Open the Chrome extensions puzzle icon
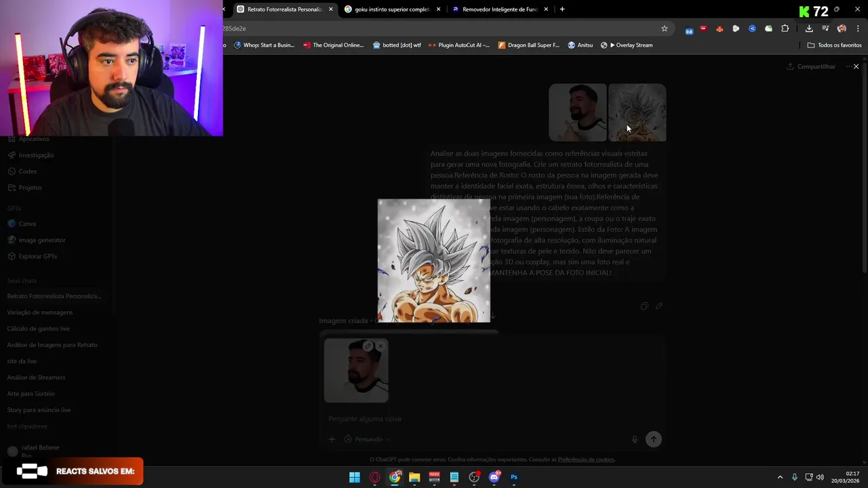 tap(785, 28)
